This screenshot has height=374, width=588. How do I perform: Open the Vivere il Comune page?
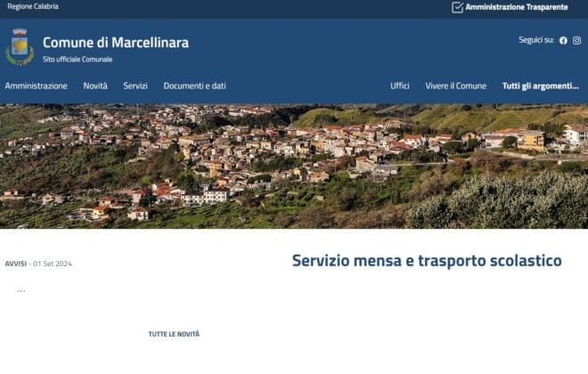[455, 85]
